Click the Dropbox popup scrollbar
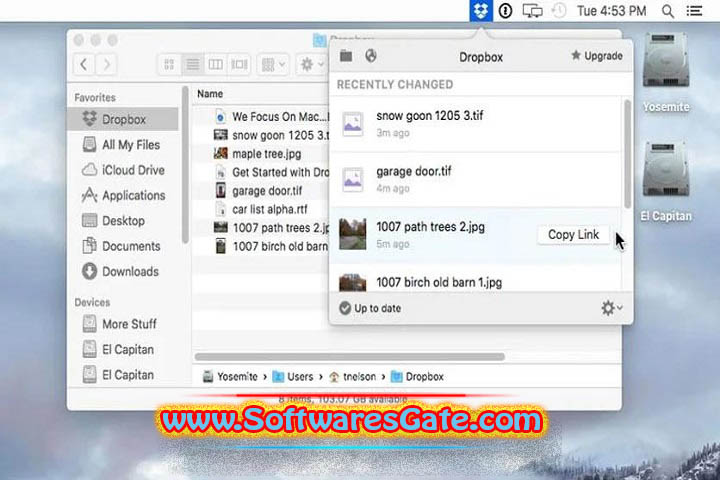 [627, 154]
